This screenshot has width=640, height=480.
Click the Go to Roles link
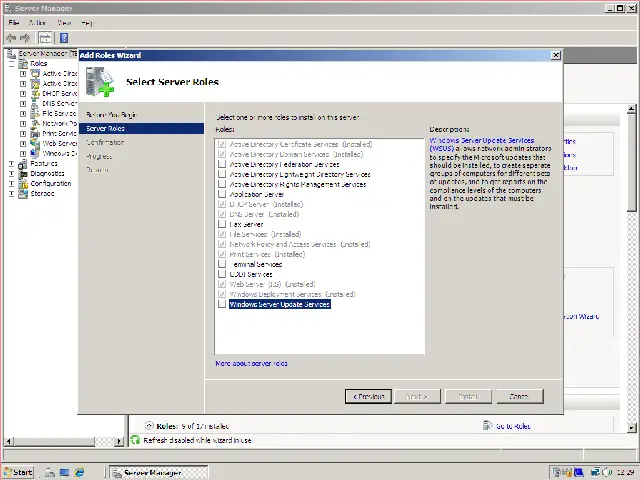point(513,426)
